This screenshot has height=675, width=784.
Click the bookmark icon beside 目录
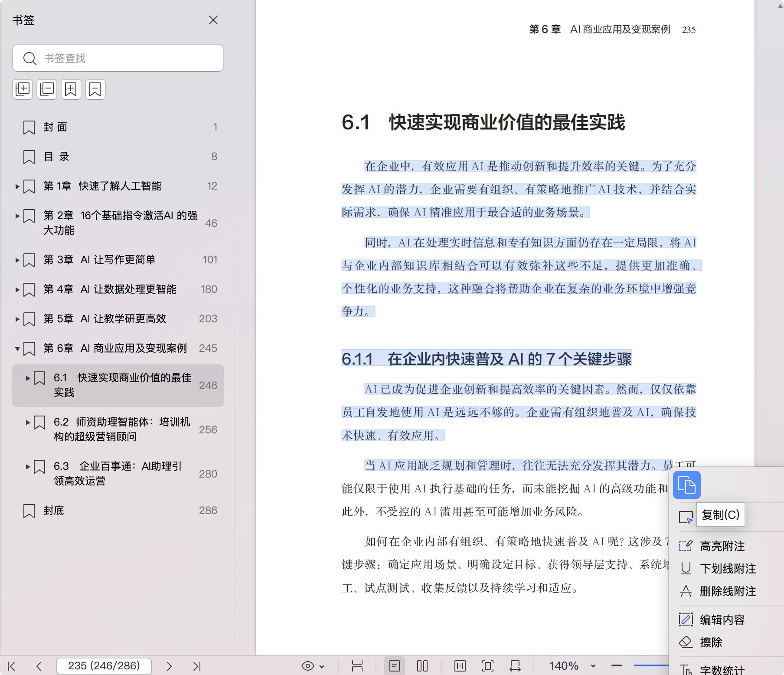pos(29,157)
